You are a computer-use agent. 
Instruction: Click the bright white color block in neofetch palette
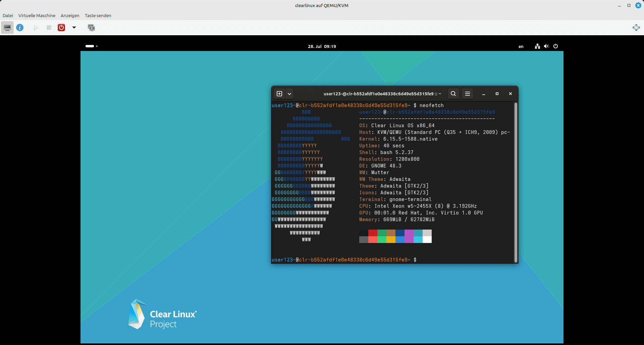point(427,240)
